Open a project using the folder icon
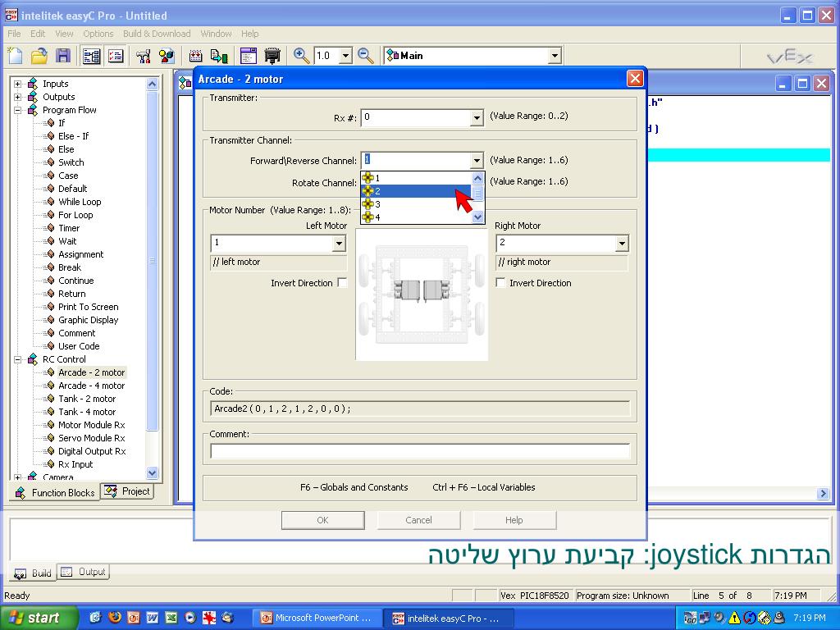Image resolution: width=840 pixels, height=630 pixels. (x=39, y=56)
